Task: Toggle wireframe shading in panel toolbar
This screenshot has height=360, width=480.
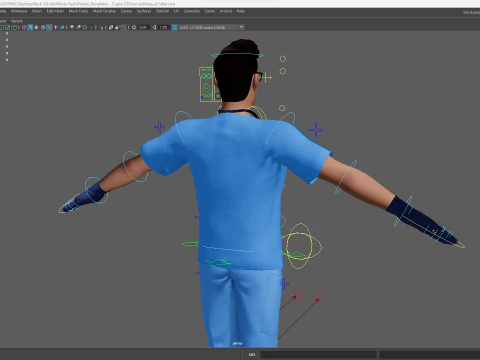Action: (x=24, y=27)
